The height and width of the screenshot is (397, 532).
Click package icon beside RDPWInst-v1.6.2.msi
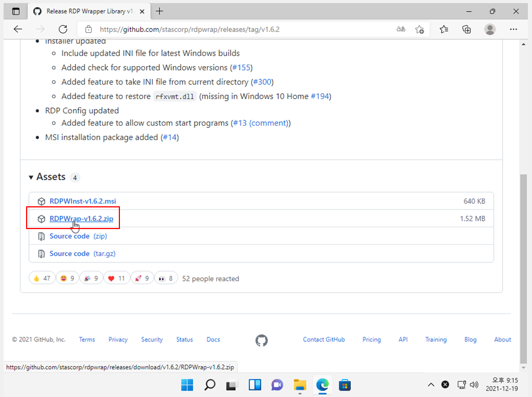[x=42, y=201]
